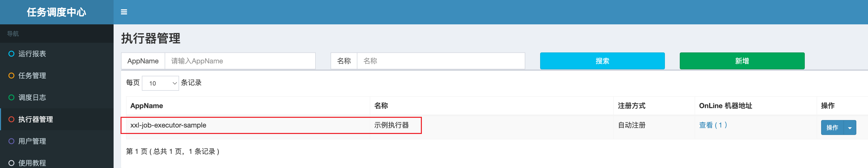Screen dimensions: 868x168
Task: Open the records-per-page dropdown showing 10
Action: tap(160, 83)
